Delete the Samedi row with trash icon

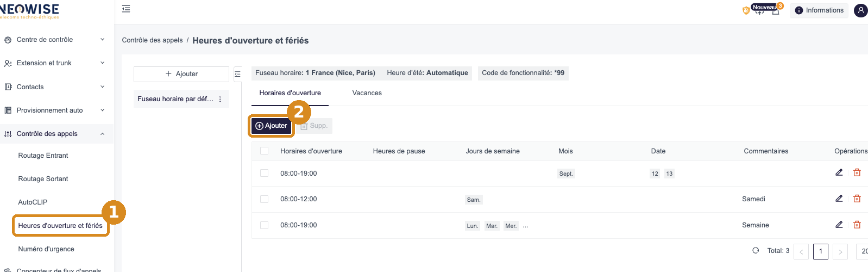(x=857, y=199)
